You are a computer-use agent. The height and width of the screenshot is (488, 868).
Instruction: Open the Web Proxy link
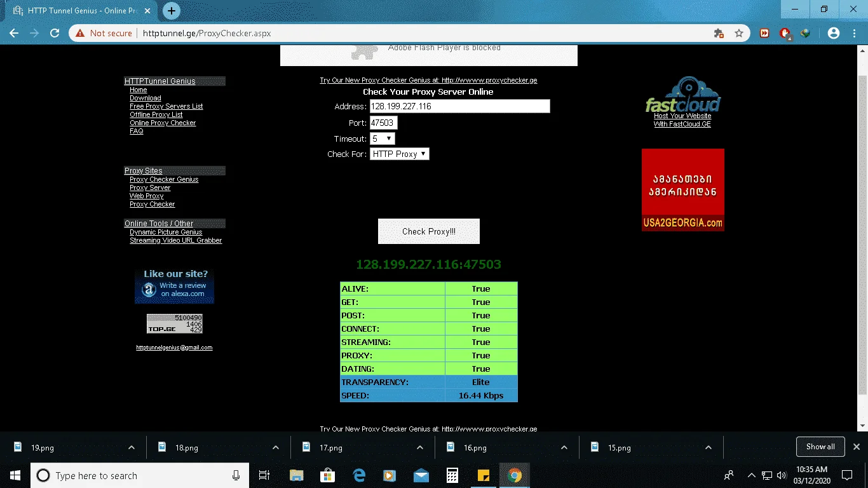[x=147, y=196]
